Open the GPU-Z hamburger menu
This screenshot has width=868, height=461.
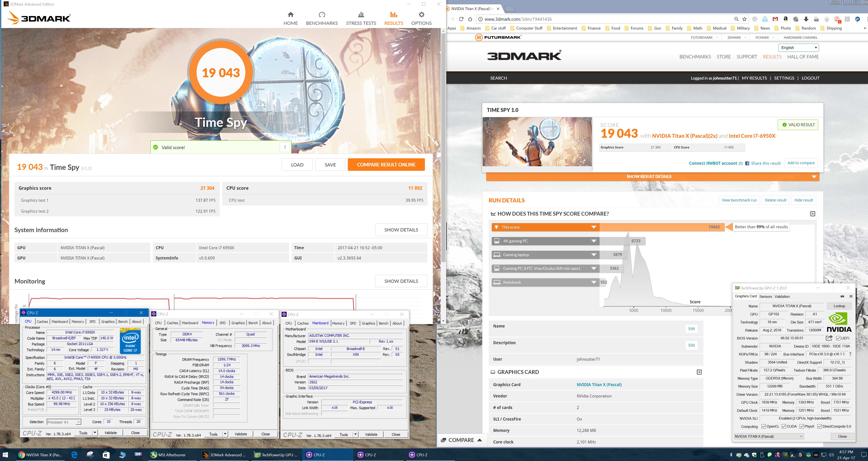pyautogui.click(x=851, y=296)
